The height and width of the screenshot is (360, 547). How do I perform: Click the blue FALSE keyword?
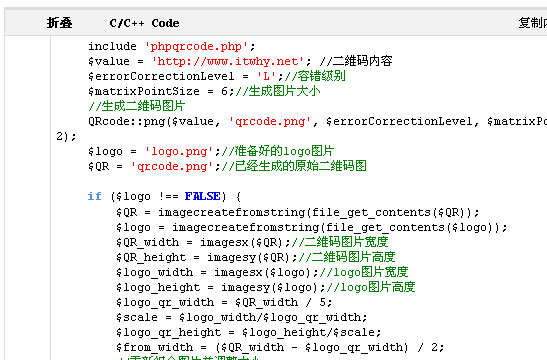click(x=202, y=196)
